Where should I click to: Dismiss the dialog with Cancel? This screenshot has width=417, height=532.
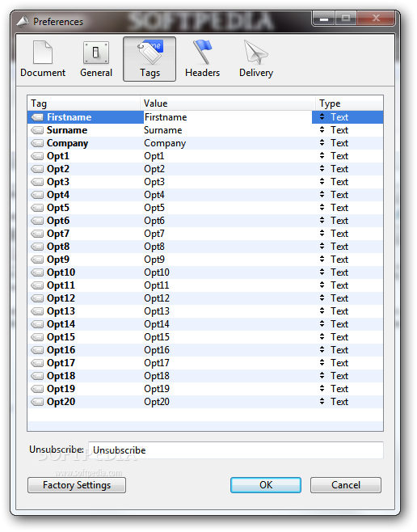click(346, 485)
